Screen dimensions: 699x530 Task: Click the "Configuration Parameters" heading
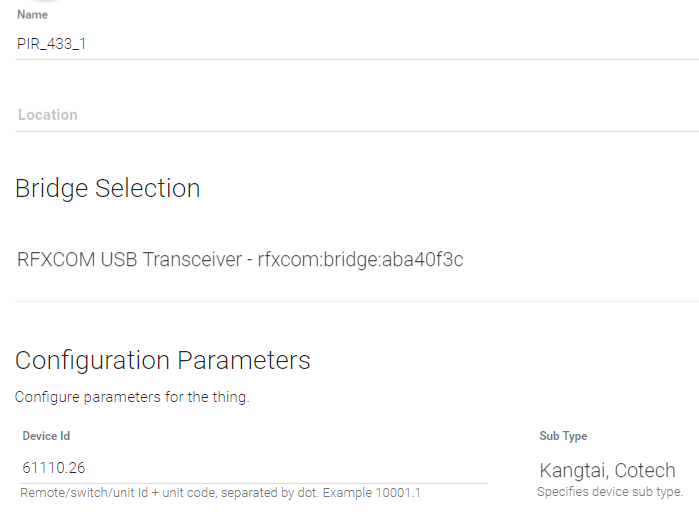click(162, 360)
